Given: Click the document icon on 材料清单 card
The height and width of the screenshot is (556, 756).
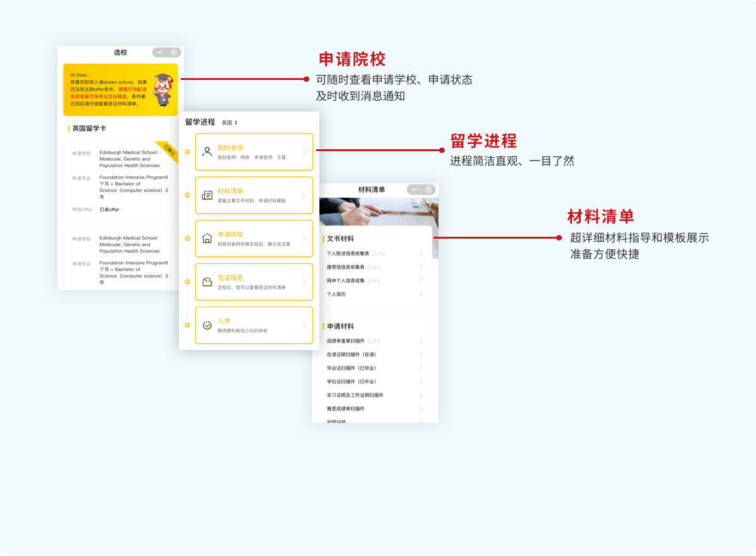Looking at the screenshot, I should (207, 195).
